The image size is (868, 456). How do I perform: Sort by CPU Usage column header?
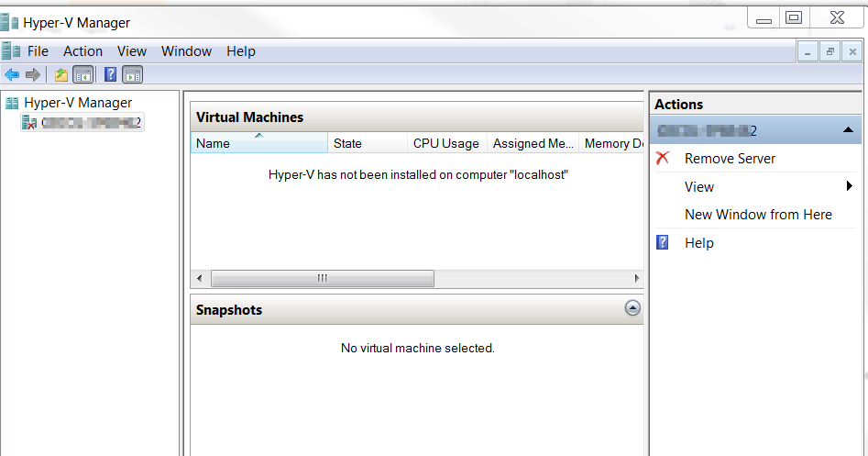tap(447, 143)
